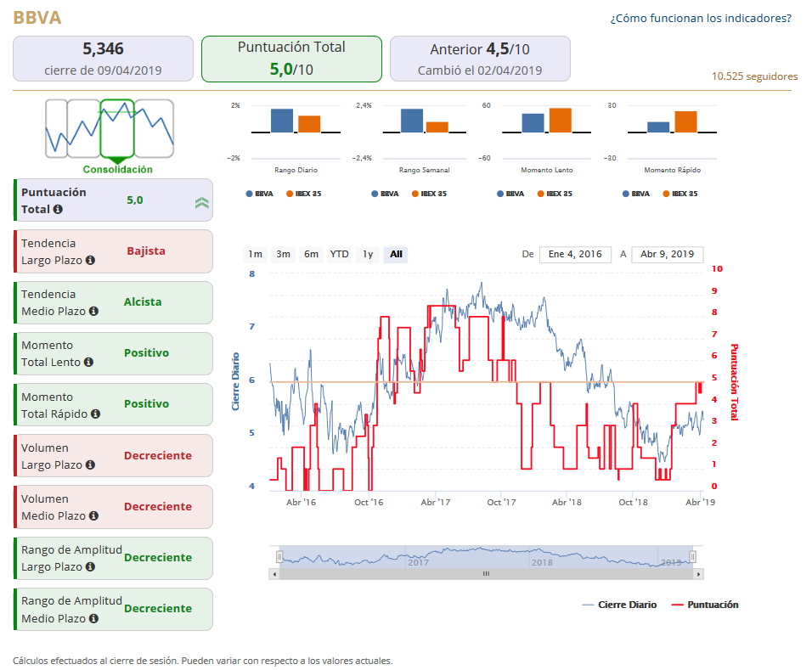Switch chart range to 6m
812x670 pixels.
click(311, 254)
